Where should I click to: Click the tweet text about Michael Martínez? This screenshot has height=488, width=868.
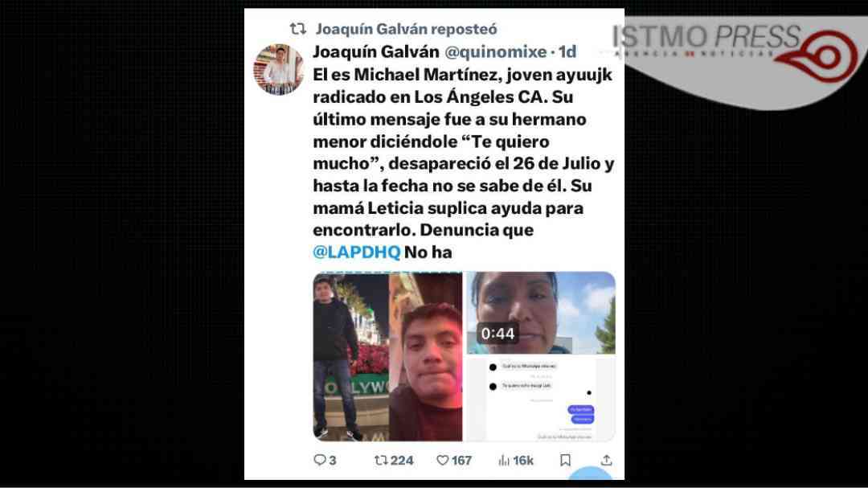tap(464, 163)
